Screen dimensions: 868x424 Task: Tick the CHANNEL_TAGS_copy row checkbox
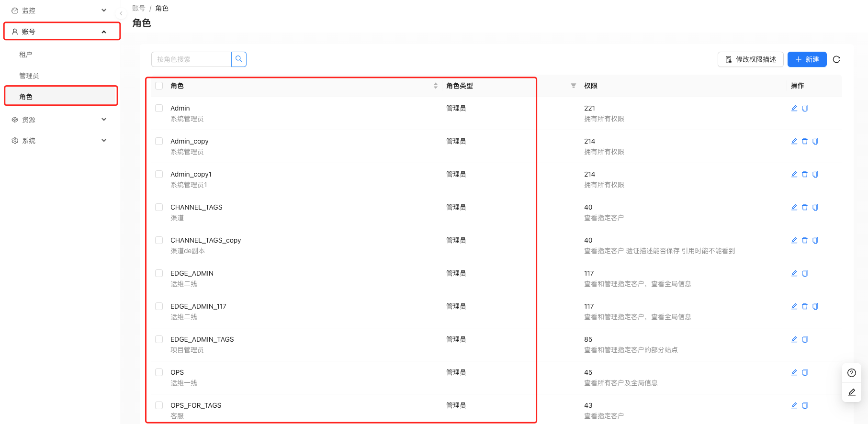coord(159,240)
